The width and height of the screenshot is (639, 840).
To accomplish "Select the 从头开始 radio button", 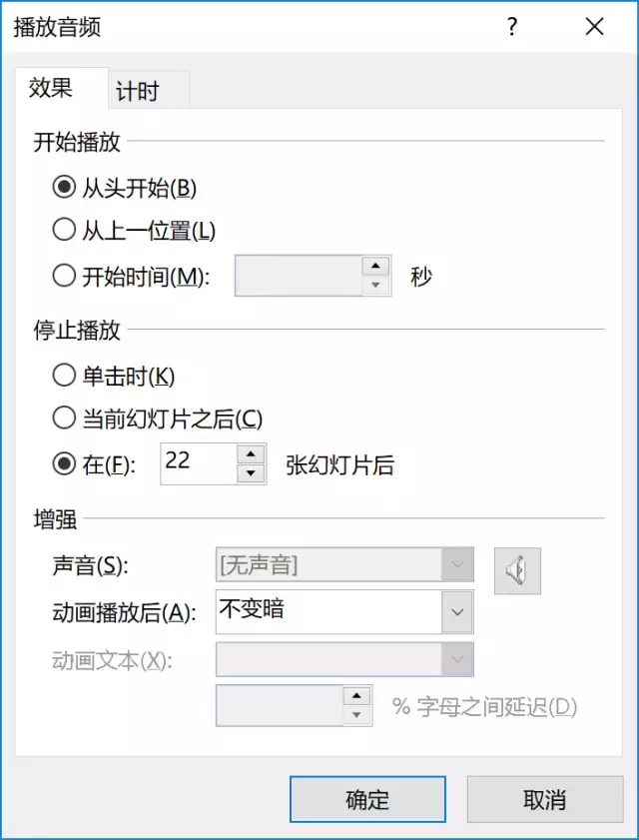I will coord(64,188).
